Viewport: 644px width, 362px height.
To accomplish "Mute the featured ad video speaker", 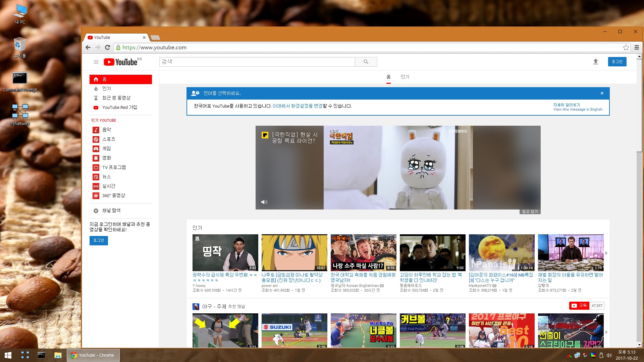I will [264, 202].
